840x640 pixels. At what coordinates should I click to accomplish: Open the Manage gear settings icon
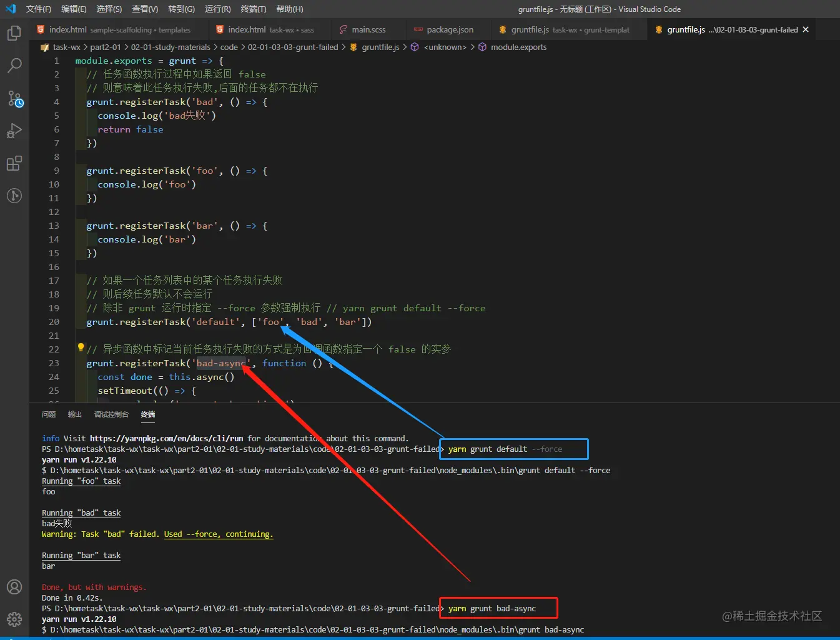(x=14, y=619)
